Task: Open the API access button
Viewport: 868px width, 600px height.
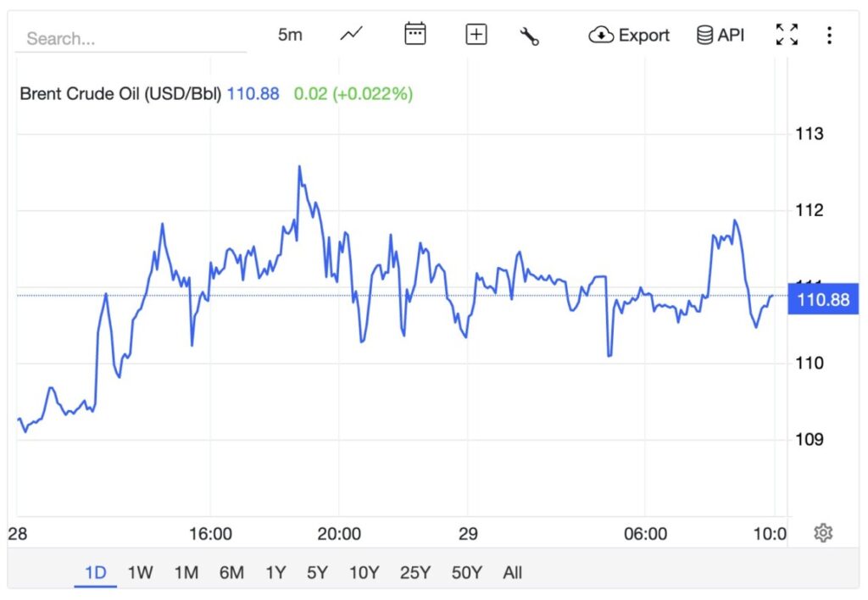Action: coord(721,35)
